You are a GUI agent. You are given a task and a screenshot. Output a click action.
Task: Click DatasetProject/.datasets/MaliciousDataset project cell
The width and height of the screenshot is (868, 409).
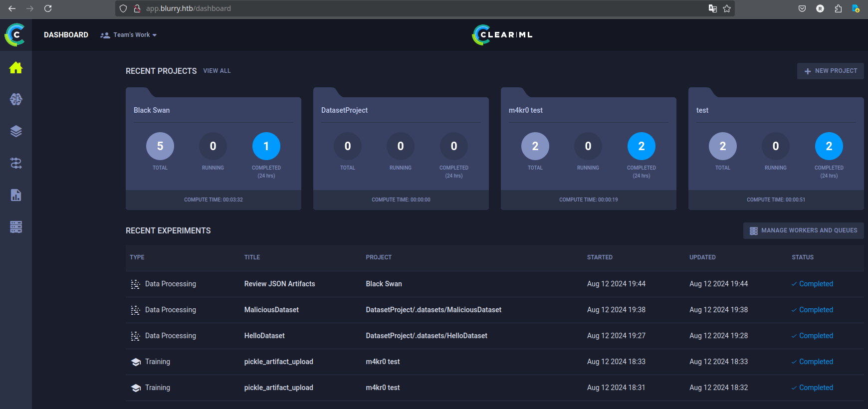434,310
